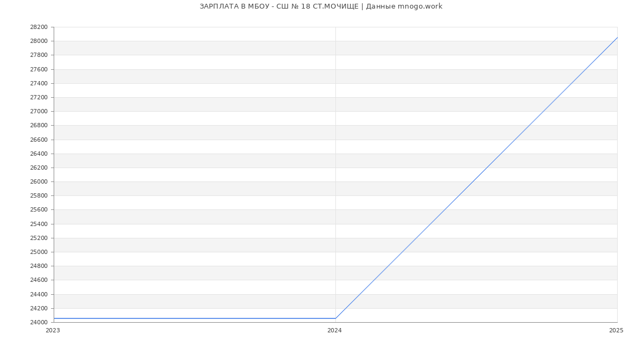Select the line's end point at 2025

617,38
